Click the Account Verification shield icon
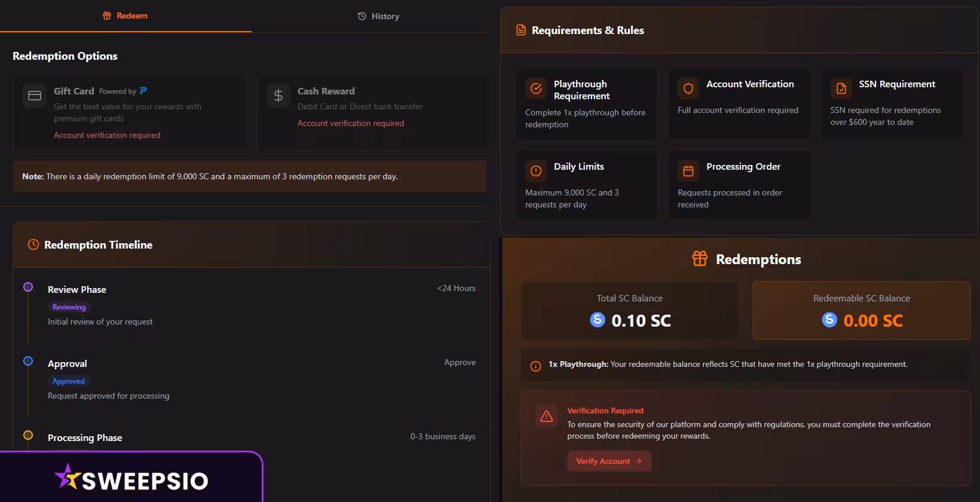Image resolution: width=980 pixels, height=502 pixels. click(688, 88)
